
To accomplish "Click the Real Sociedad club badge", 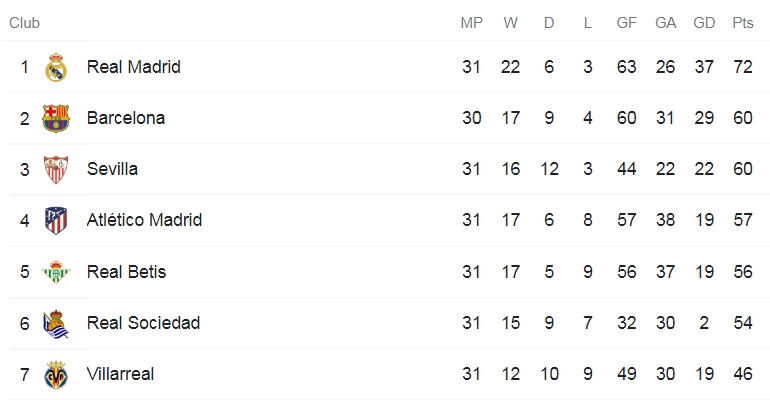I will (56, 324).
